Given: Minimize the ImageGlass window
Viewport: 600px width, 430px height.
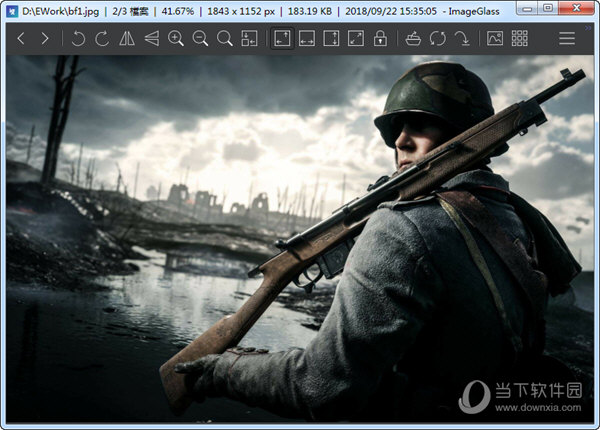Looking at the screenshot, I should tap(527, 8).
